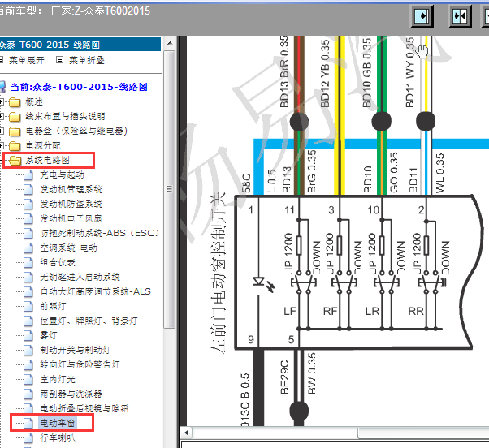Click the page icon beside 前照灯
Screen dimensions: 489x448
(x=28, y=307)
